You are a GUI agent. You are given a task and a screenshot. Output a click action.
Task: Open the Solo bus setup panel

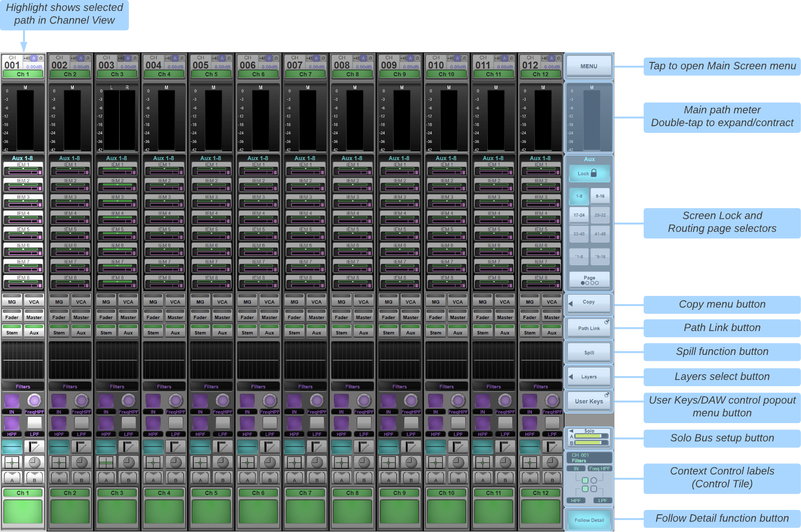click(589, 437)
